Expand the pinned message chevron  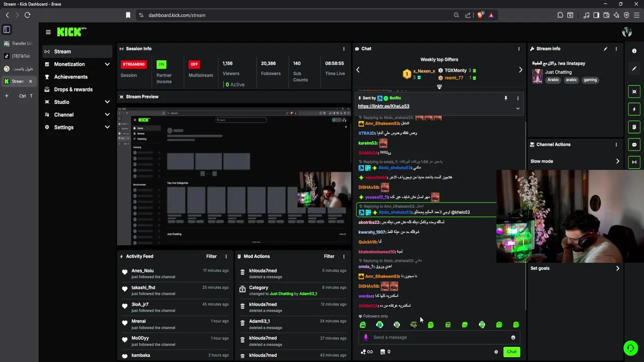[518, 108]
